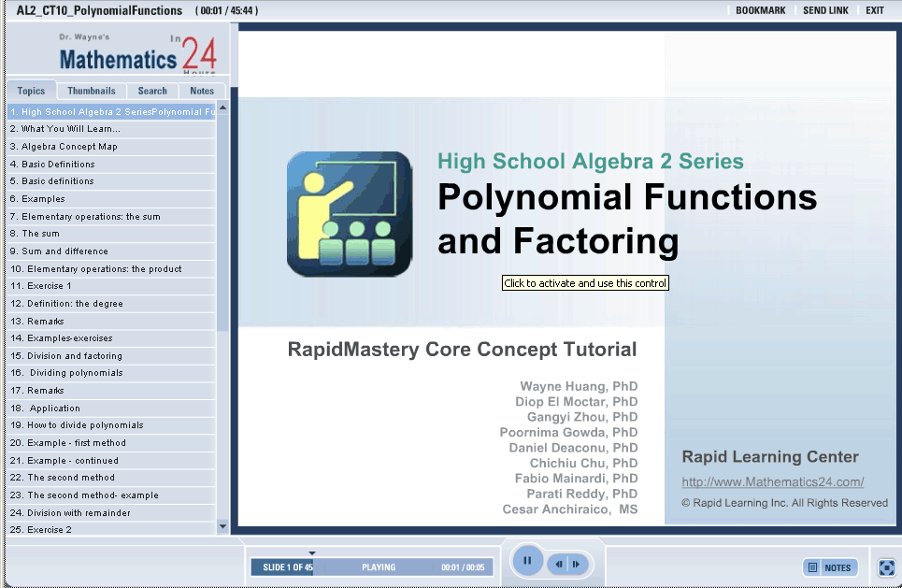Viewport: 902px width, 588px height.
Task: Jump to topic 3 Algebra Concept Map
Action: tap(64, 147)
